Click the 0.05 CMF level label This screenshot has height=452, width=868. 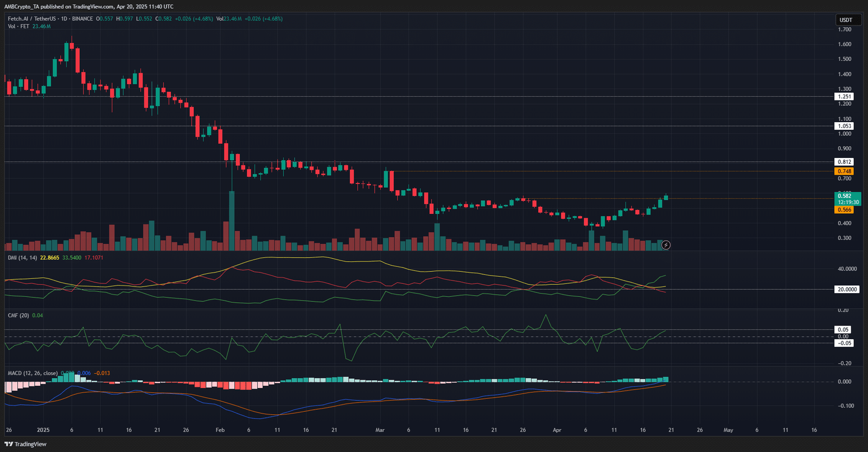click(x=843, y=329)
